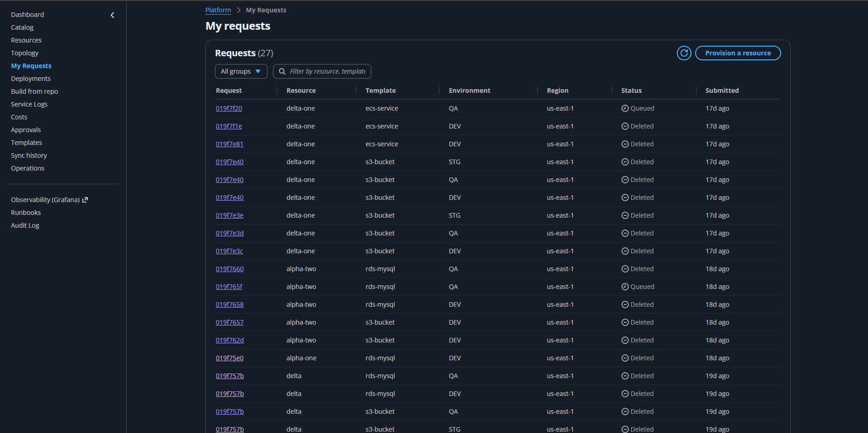The width and height of the screenshot is (868, 433).
Task: Click Deleted status icon for 019f7e3d
Action: tap(625, 233)
